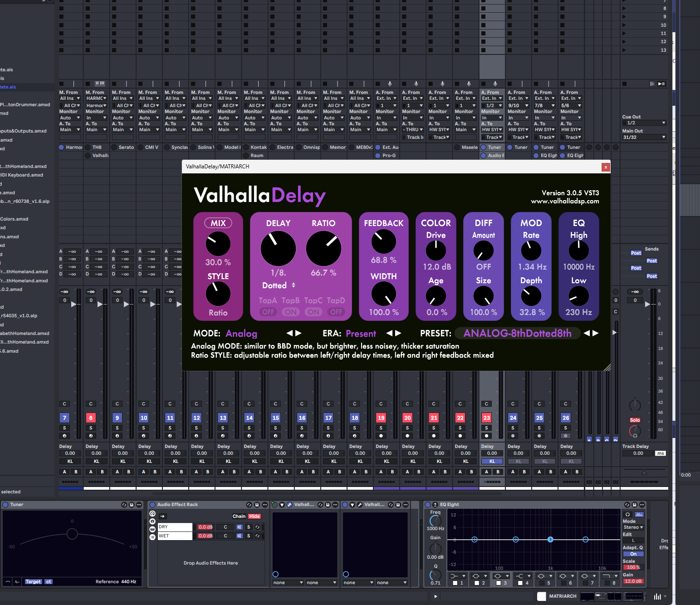This screenshot has height=605, width=700.
Task: Open the Main Out 31/32 dropdown
Action: (x=644, y=137)
